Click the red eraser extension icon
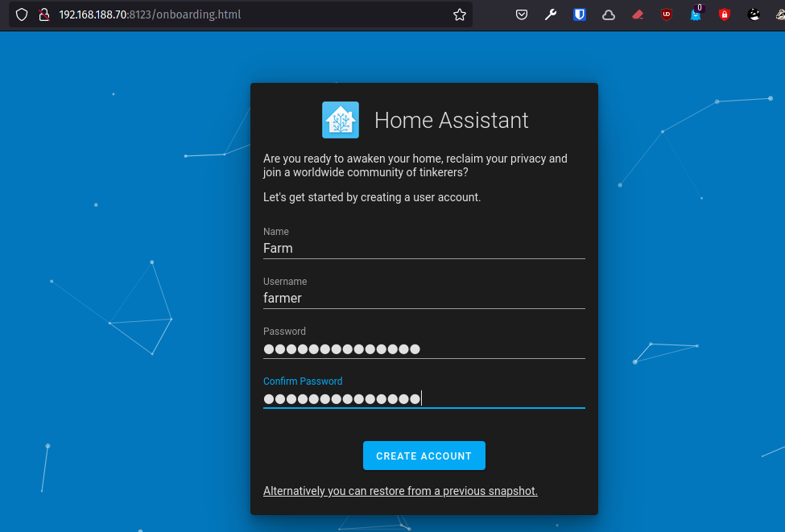The image size is (785, 532). tap(638, 14)
